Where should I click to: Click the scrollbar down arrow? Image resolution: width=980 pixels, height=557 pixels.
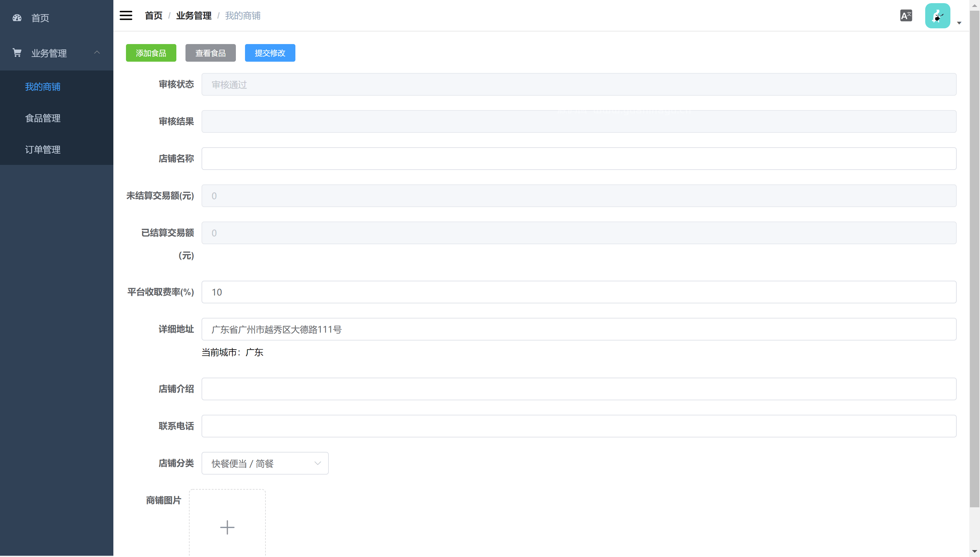click(x=975, y=551)
